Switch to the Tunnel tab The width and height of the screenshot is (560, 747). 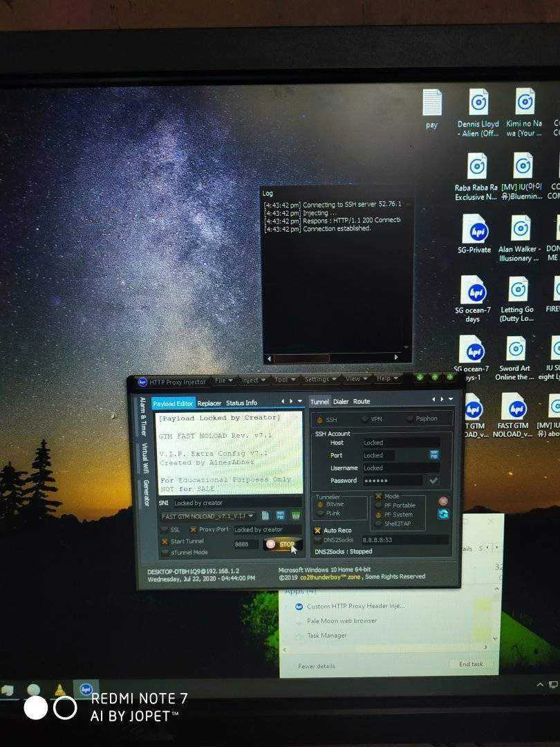319,402
